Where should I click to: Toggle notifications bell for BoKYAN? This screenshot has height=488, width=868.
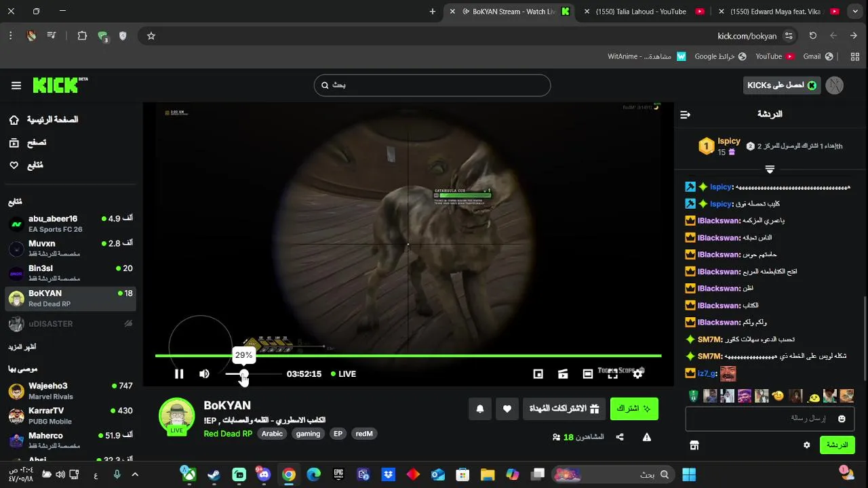pyautogui.click(x=480, y=409)
